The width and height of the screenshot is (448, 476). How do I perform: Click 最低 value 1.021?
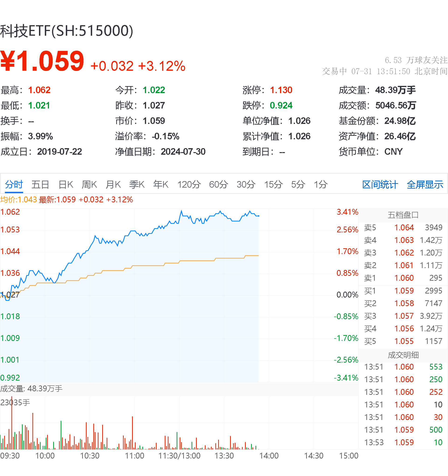pyautogui.click(x=39, y=106)
